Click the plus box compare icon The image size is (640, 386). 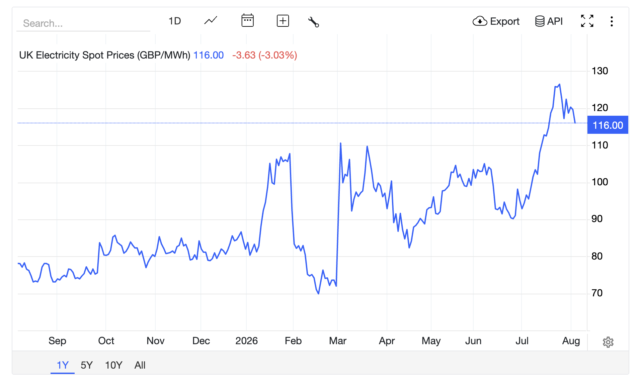pyautogui.click(x=282, y=21)
